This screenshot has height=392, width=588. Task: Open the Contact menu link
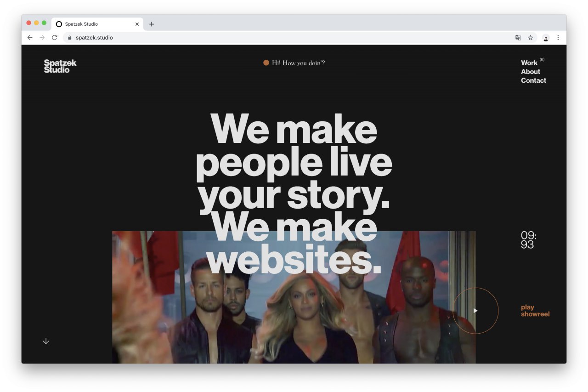pyautogui.click(x=533, y=80)
